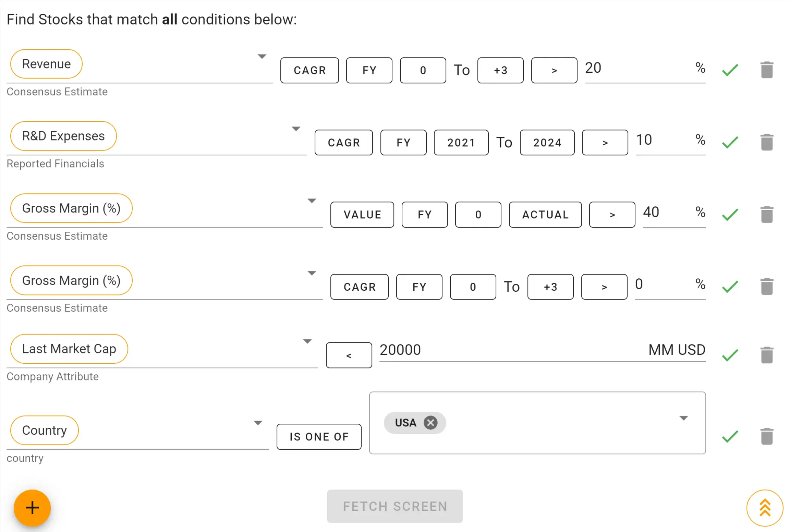Image resolution: width=790 pixels, height=532 pixels.
Task: Toggle ACTUAL button on Gross Margin row
Action: 545,215
